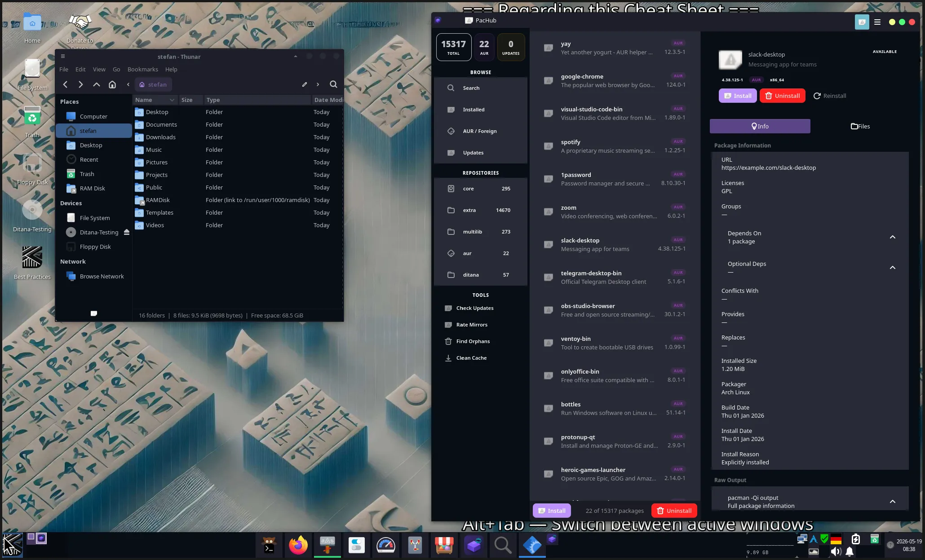Switch to the Info tab
925x560 pixels.
click(760, 126)
